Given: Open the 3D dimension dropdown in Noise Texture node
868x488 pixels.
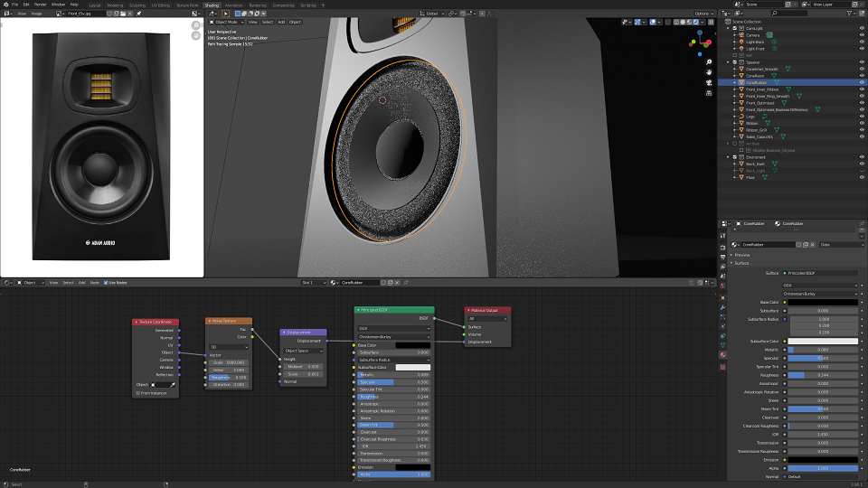Looking at the screenshot, I should (229, 347).
